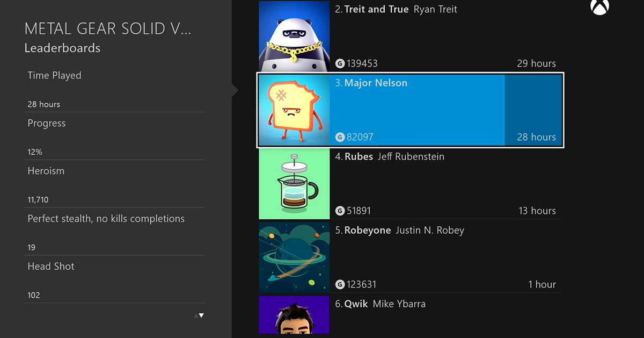The height and width of the screenshot is (338, 644).
Task: Open Rubes gamertag entry
Action: [358, 156]
